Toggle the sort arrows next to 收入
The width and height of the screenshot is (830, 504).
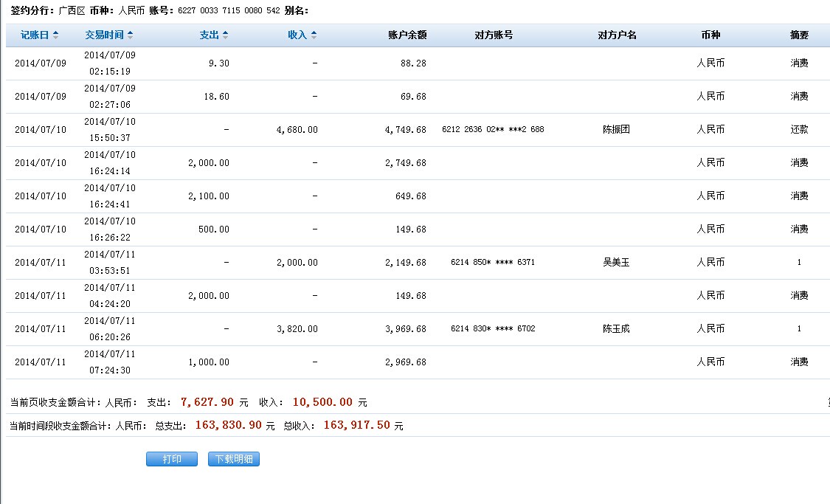coord(314,35)
